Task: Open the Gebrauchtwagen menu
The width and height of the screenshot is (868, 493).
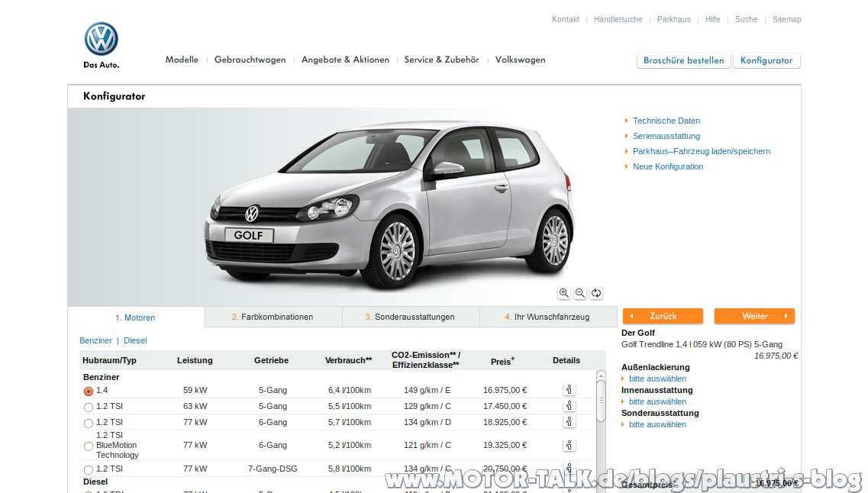Action: [x=250, y=60]
